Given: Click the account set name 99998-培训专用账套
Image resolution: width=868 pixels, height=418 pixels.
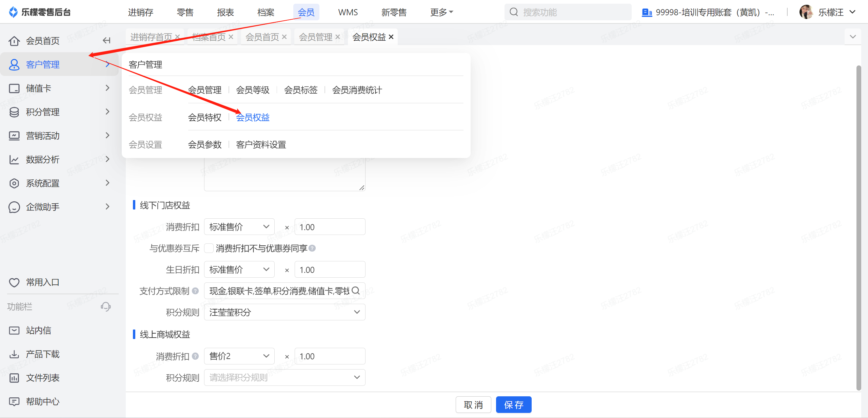Looking at the screenshot, I should [x=715, y=12].
